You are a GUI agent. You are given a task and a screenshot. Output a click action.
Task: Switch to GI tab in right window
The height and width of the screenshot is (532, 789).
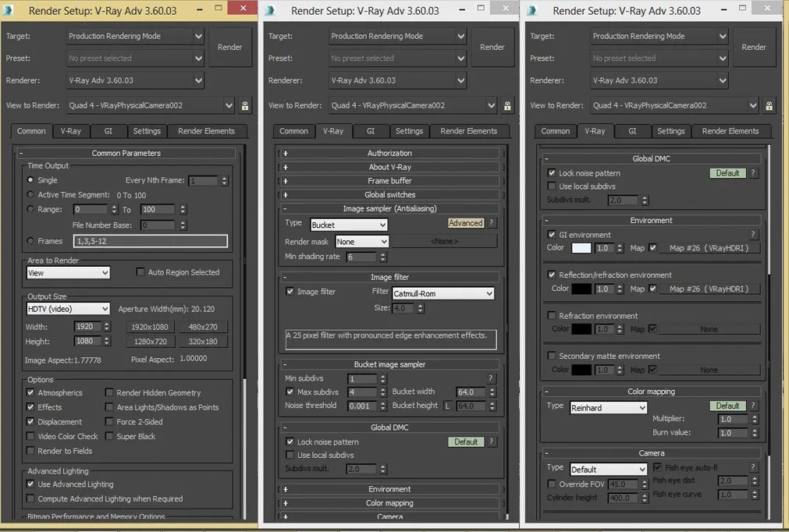click(x=632, y=131)
